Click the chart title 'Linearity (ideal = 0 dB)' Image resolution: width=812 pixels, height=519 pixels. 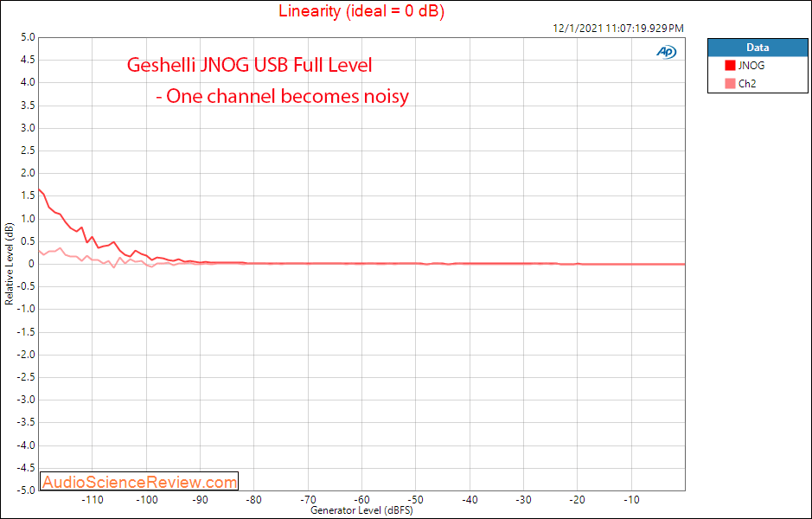[361, 10]
